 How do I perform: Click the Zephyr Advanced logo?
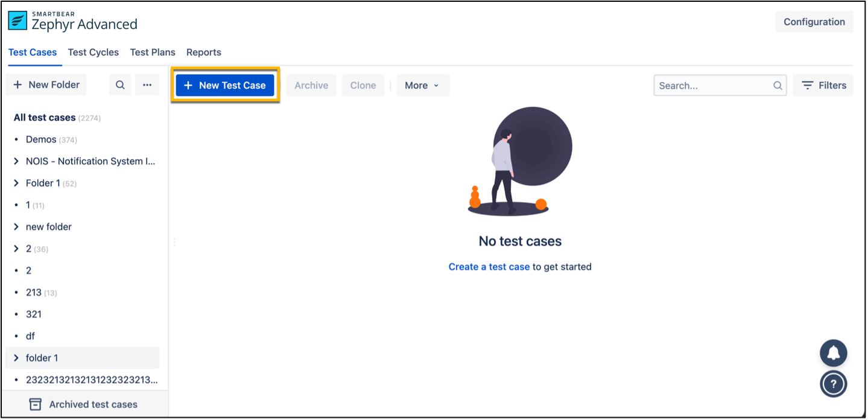[17, 21]
